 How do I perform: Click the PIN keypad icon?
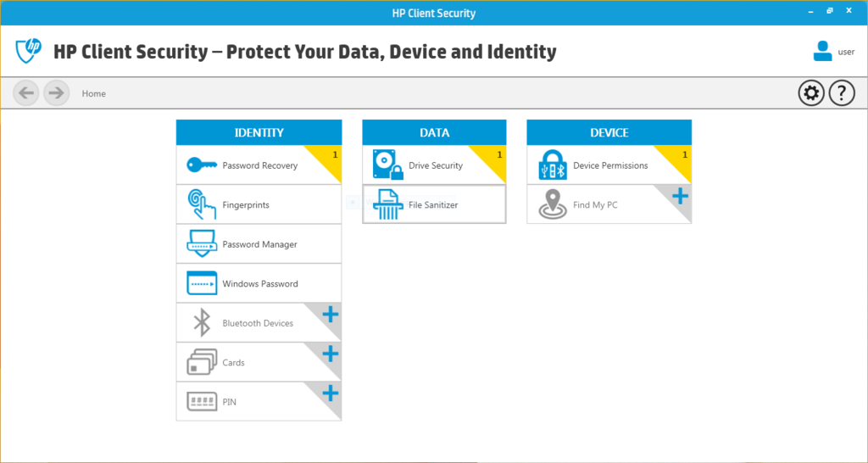[x=202, y=402]
